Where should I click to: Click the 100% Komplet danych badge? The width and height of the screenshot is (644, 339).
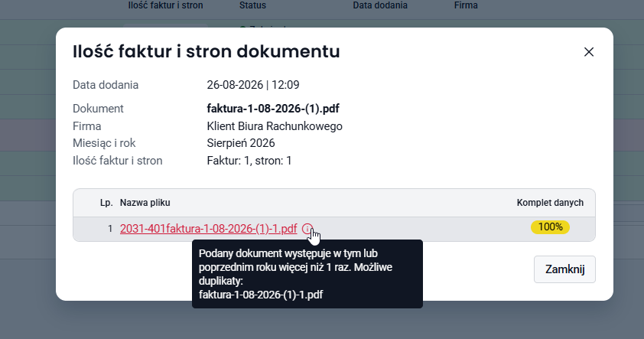point(550,227)
